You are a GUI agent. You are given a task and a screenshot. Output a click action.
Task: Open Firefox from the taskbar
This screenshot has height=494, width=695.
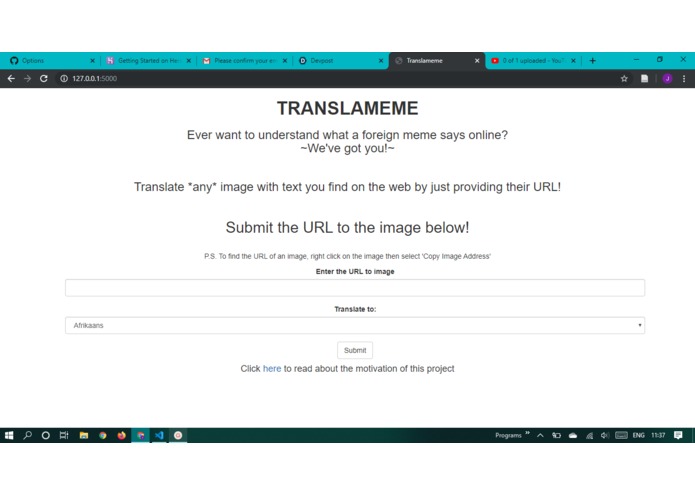[121, 436]
